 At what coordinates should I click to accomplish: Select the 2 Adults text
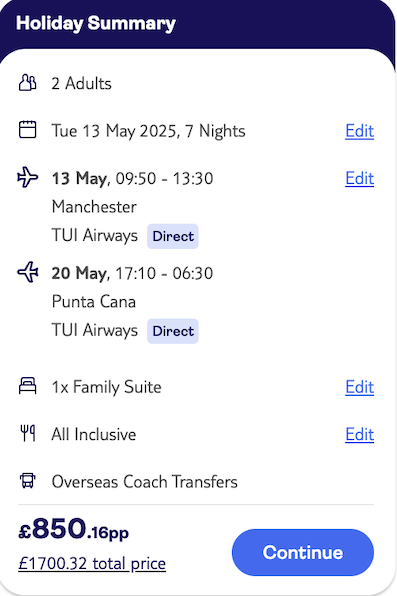pos(81,83)
